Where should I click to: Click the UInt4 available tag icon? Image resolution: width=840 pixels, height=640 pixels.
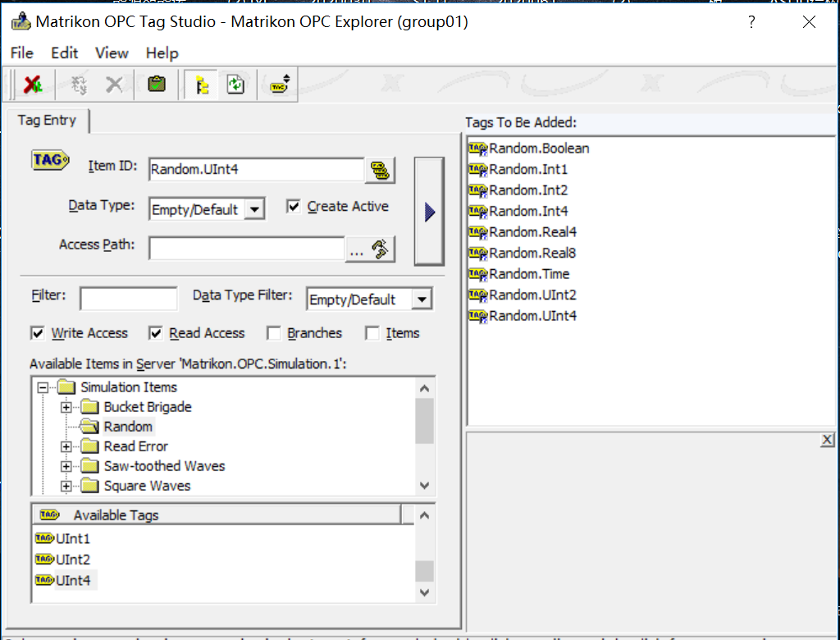44,580
